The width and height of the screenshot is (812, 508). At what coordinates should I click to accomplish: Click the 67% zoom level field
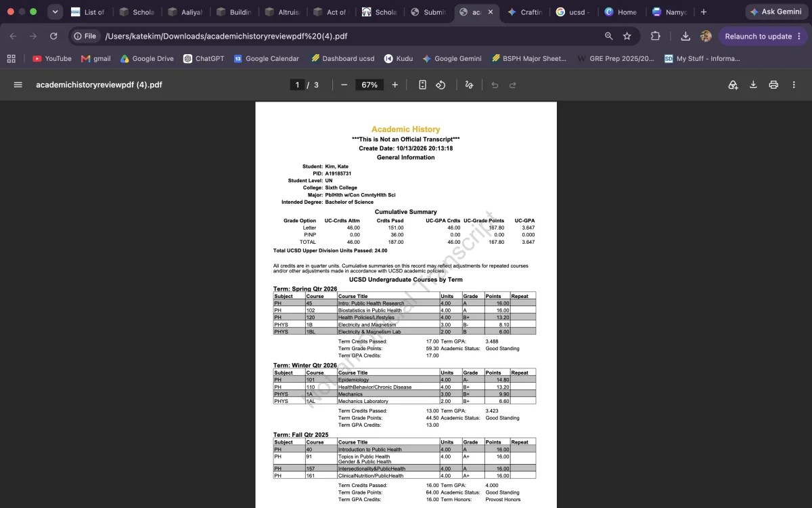[x=369, y=85]
